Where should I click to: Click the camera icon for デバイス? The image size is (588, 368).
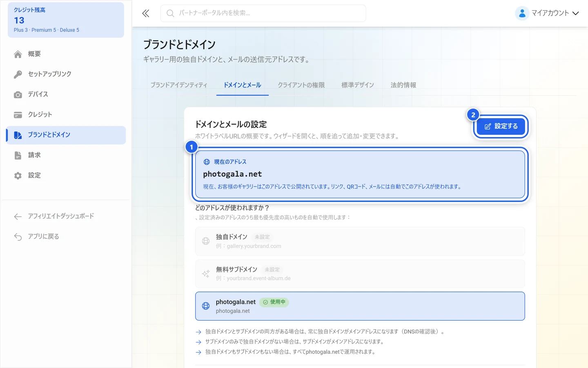18,94
